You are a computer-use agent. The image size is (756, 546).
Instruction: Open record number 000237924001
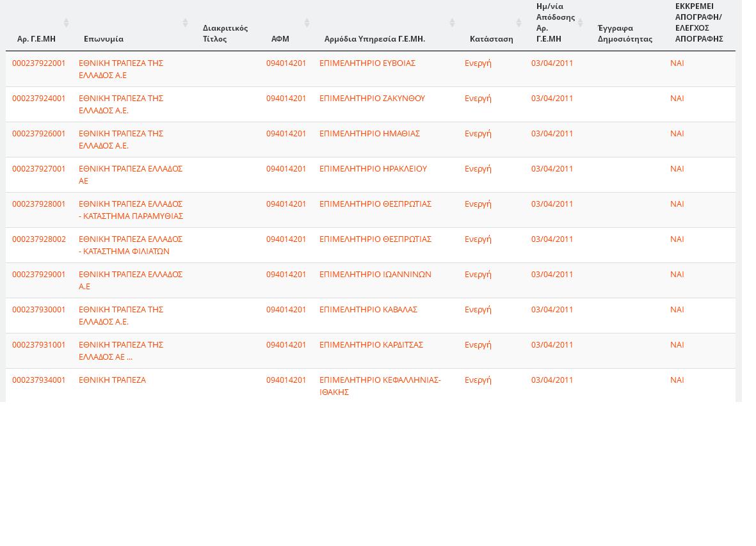[38, 99]
